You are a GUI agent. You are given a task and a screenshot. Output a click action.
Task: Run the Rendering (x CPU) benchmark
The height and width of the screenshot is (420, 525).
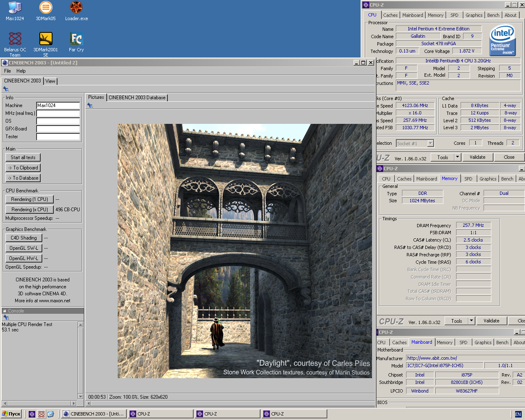coord(30,210)
